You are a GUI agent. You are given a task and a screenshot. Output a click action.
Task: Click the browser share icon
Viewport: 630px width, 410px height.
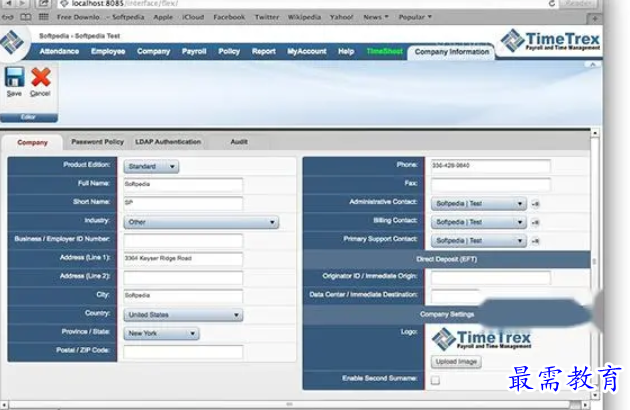[43, 4]
